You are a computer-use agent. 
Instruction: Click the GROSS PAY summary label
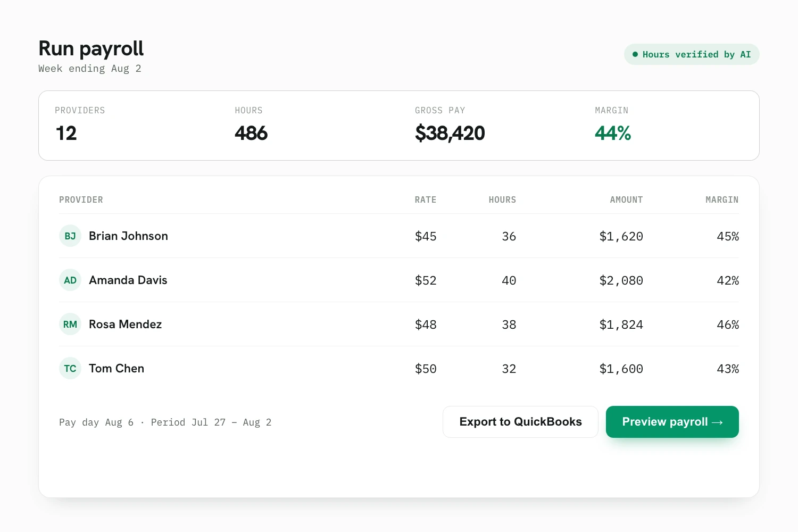[x=440, y=110]
